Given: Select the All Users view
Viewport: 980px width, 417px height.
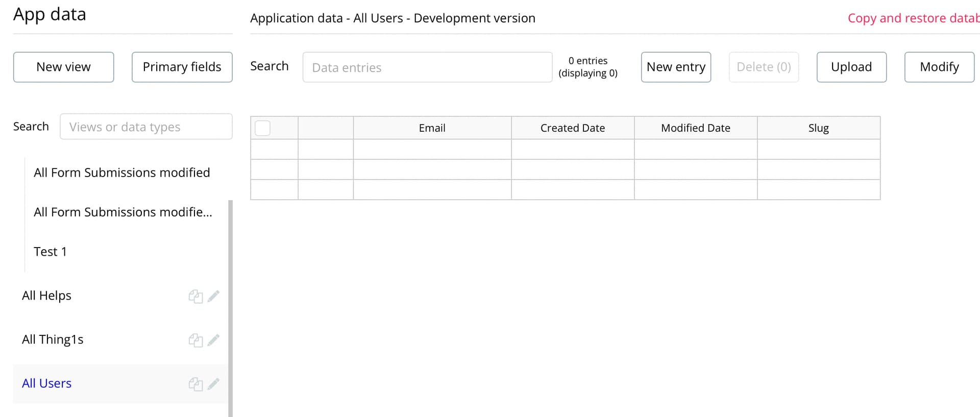Looking at the screenshot, I should (x=46, y=383).
